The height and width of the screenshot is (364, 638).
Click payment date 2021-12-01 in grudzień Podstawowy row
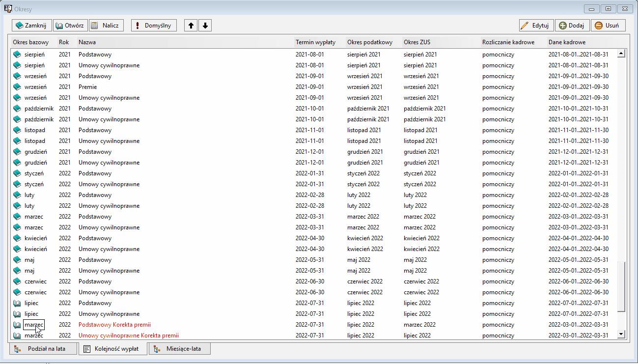click(x=309, y=152)
